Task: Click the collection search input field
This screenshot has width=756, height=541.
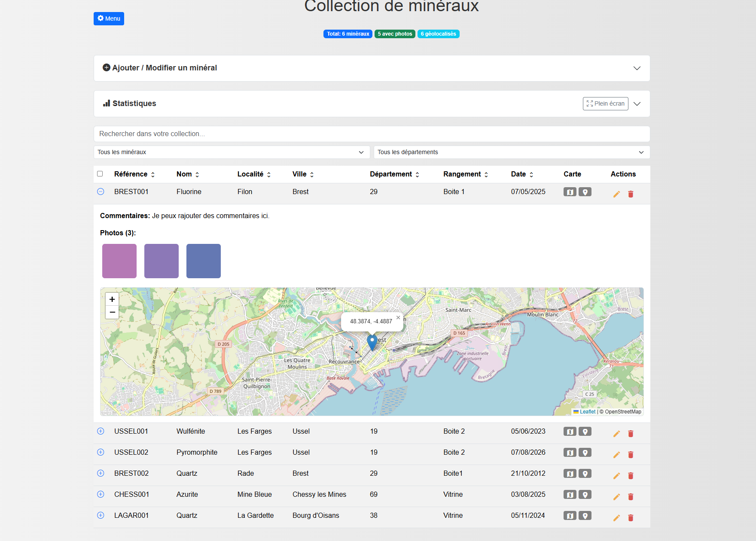Action: [372, 134]
